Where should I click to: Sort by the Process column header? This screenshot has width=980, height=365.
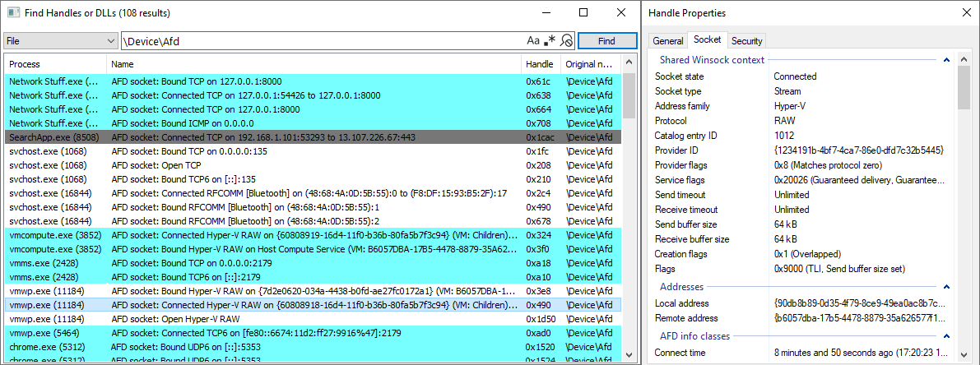click(56, 64)
